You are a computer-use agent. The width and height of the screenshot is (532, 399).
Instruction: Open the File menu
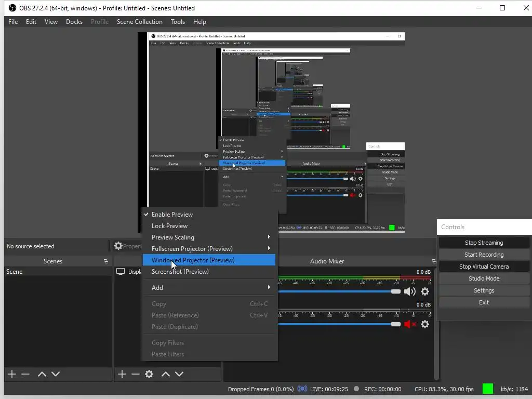pos(13,22)
